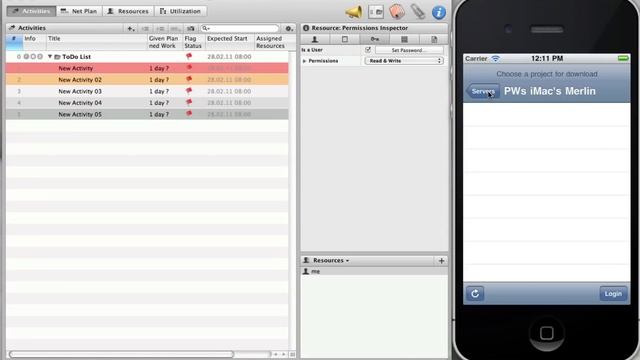Click the person icon beside resource me
The image size is (640, 360).
(x=306, y=271)
